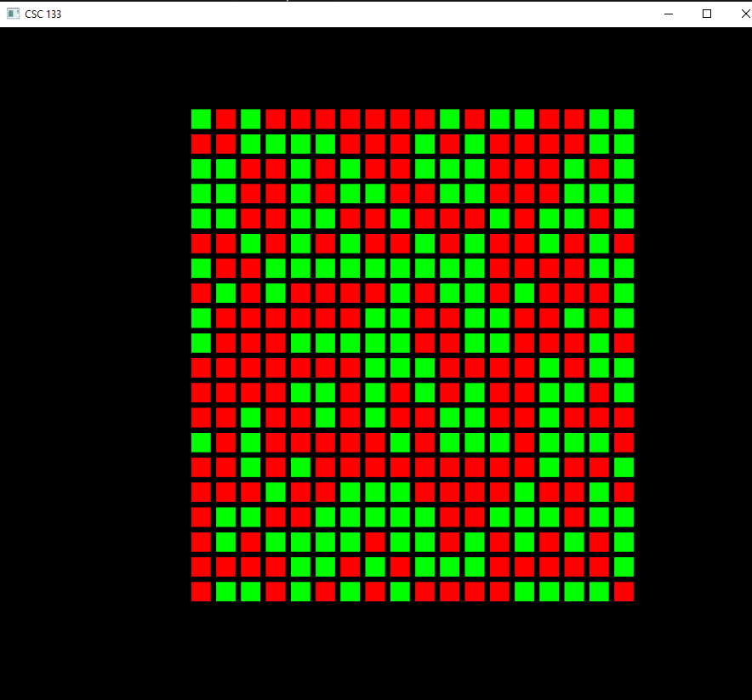752x700 pixels.
Task: Select the first green square in second row
Action: tap(250, 144)
